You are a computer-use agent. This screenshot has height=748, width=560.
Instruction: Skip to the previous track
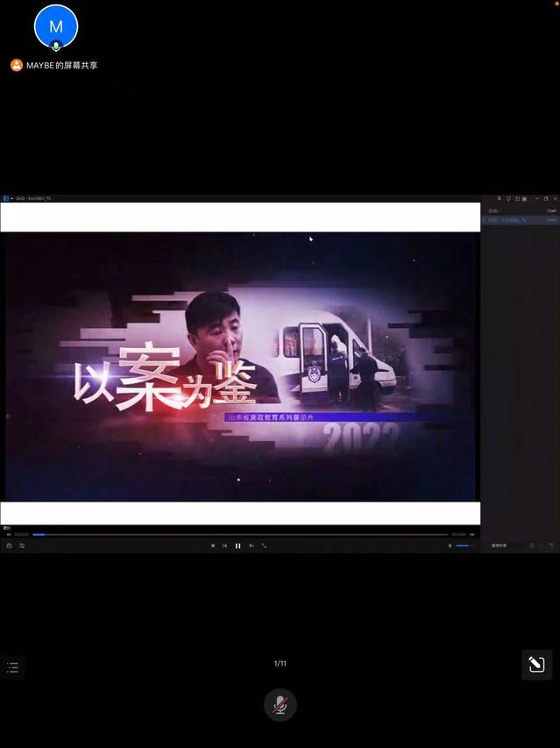click(x=225, y=545)
